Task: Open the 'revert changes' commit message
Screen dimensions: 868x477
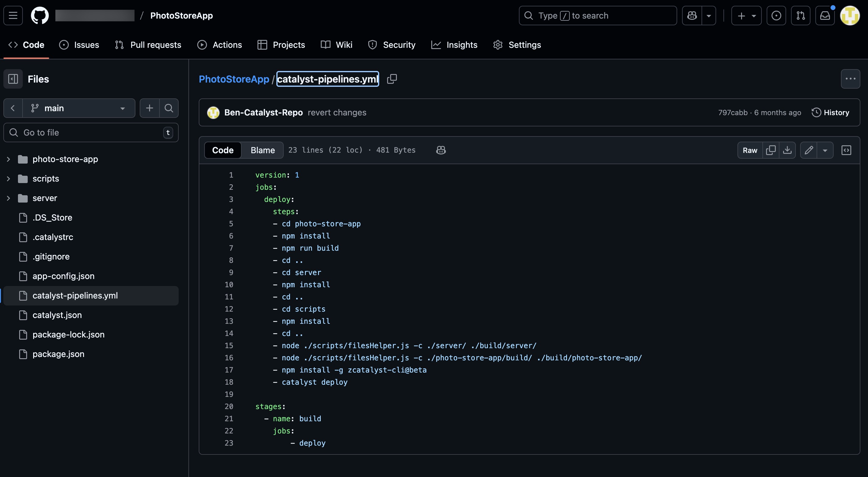Action: pos(337,113)
